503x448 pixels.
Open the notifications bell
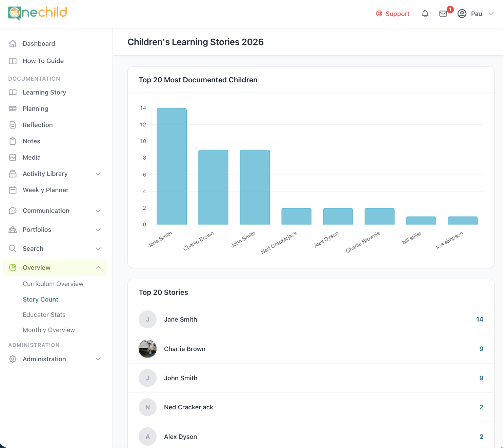425,14
